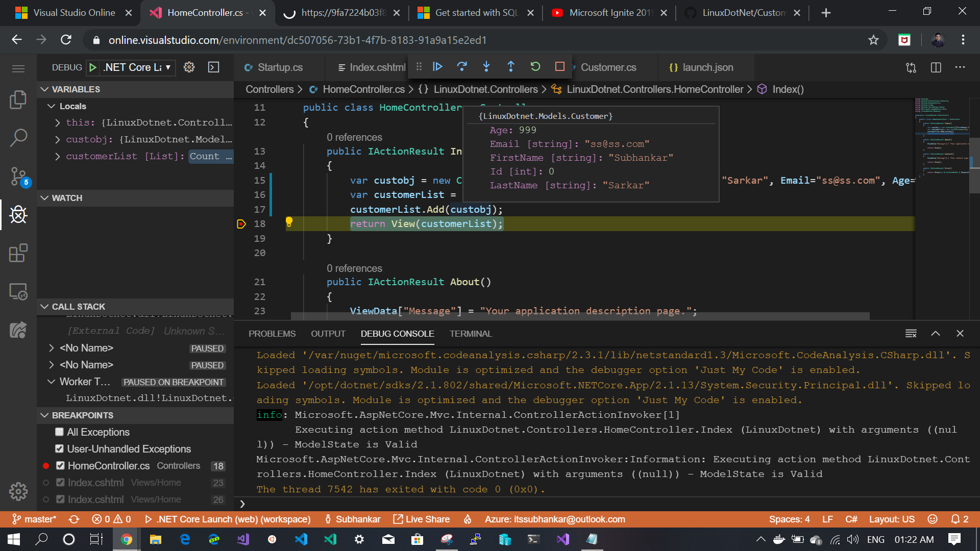
Task: Click Live Share in the status bar
Action: pos(422,519)
